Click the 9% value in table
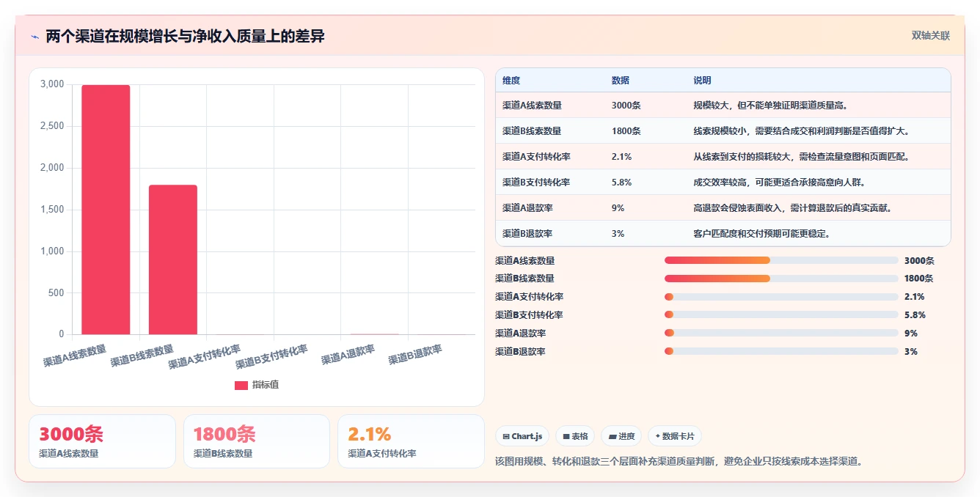980x497 pixels. pyautogui.click(x=618, y=208)
